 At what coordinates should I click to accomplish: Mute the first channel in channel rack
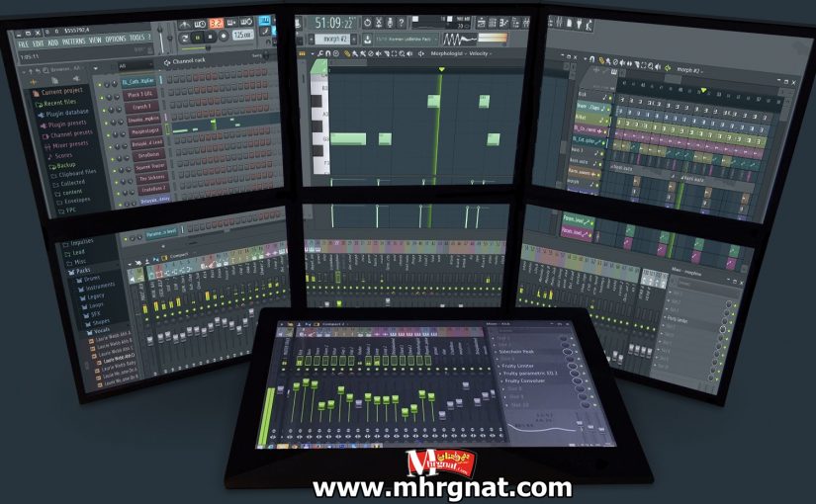(100, 85)
